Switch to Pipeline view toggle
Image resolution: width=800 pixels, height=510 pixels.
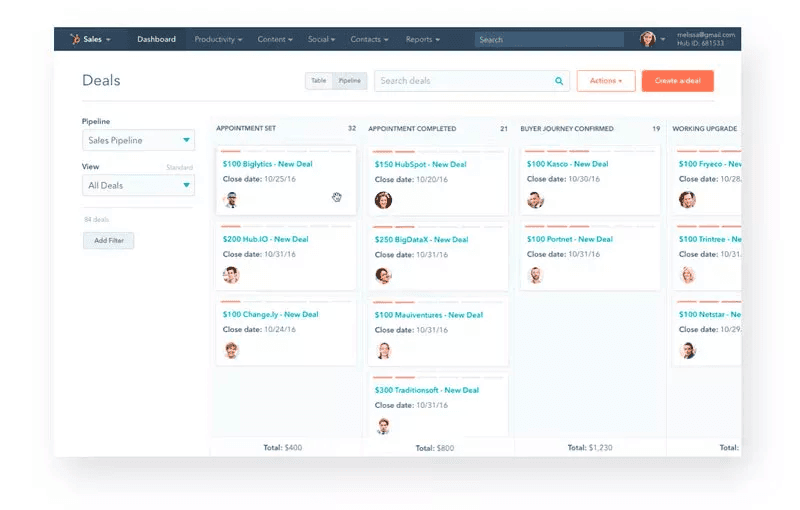pyautogui.click(x=350, y=81)
